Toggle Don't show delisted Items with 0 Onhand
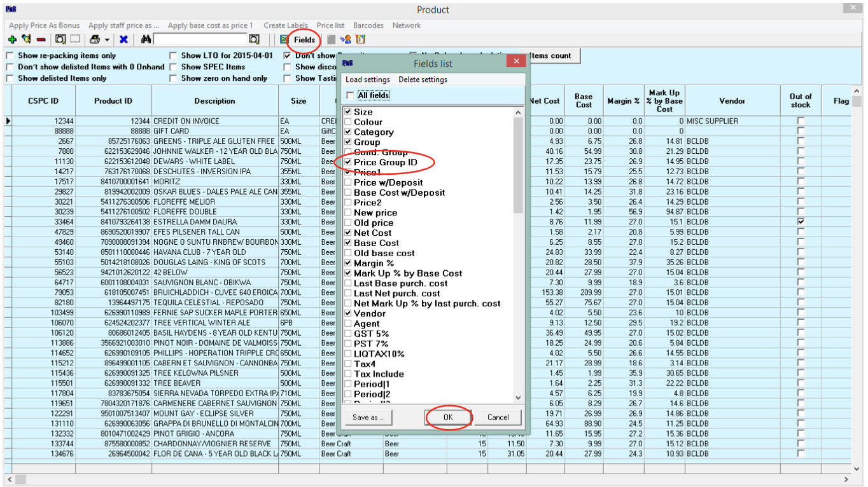Screen dimensions: 868x487 click(10, 67)
